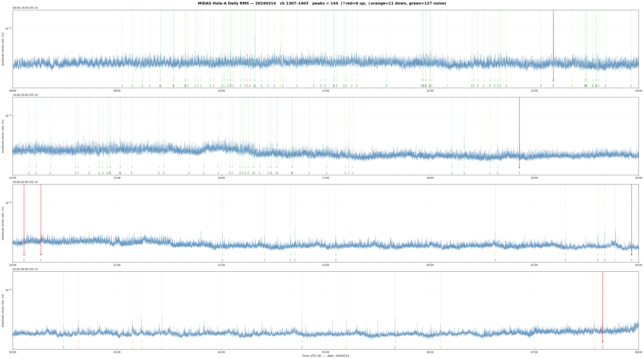Click the orange peak marker labeled 142
Screen dimensions: 644x359
594,341
